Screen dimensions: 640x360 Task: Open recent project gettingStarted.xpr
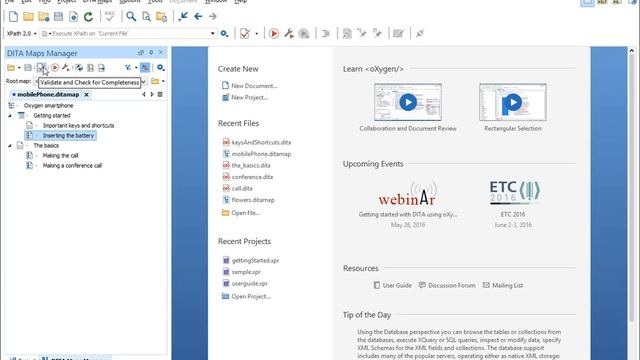pos(255,260)
